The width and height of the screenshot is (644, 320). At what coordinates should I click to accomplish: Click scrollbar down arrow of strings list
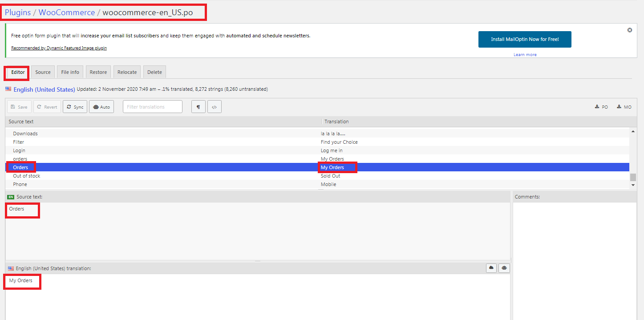tap(633, 185)
